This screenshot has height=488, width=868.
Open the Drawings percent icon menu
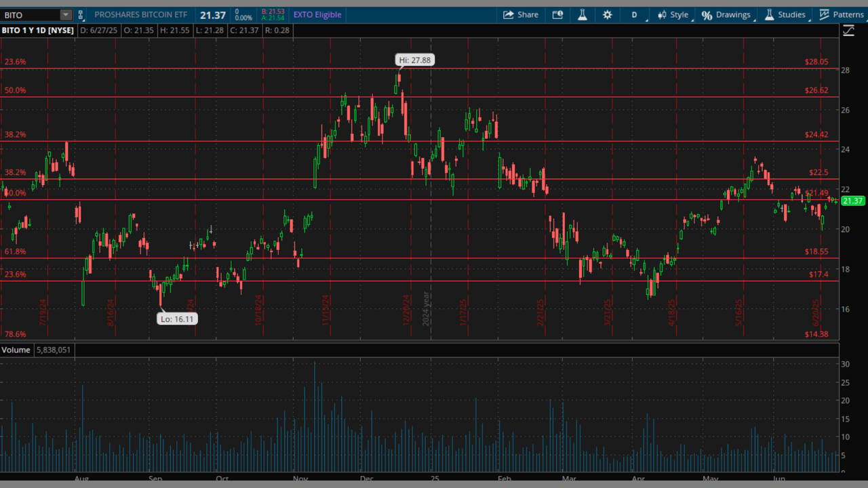coord(707,15)
